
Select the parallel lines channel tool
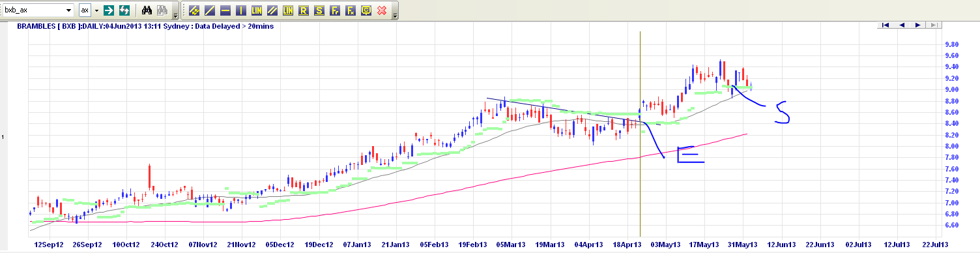(x=272, y=10)
